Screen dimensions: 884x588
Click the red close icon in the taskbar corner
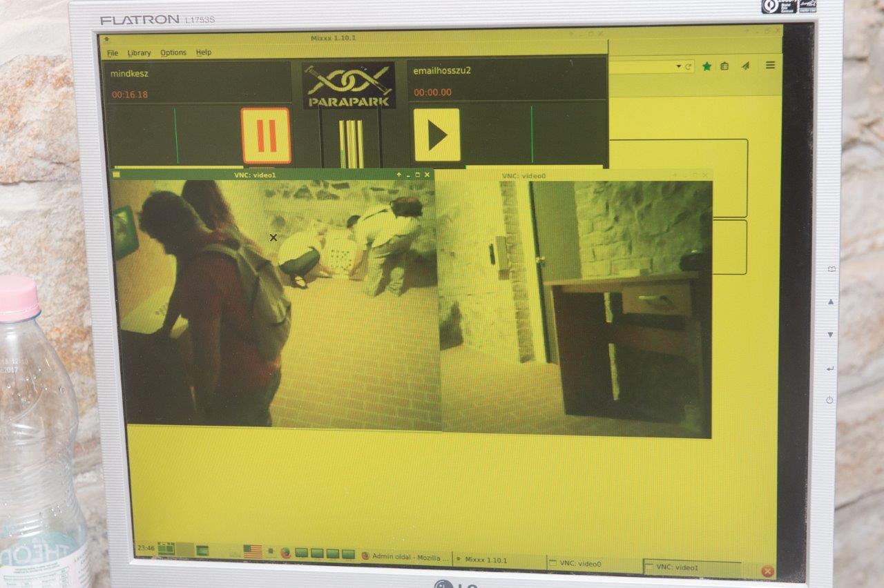tap(767, 571)
